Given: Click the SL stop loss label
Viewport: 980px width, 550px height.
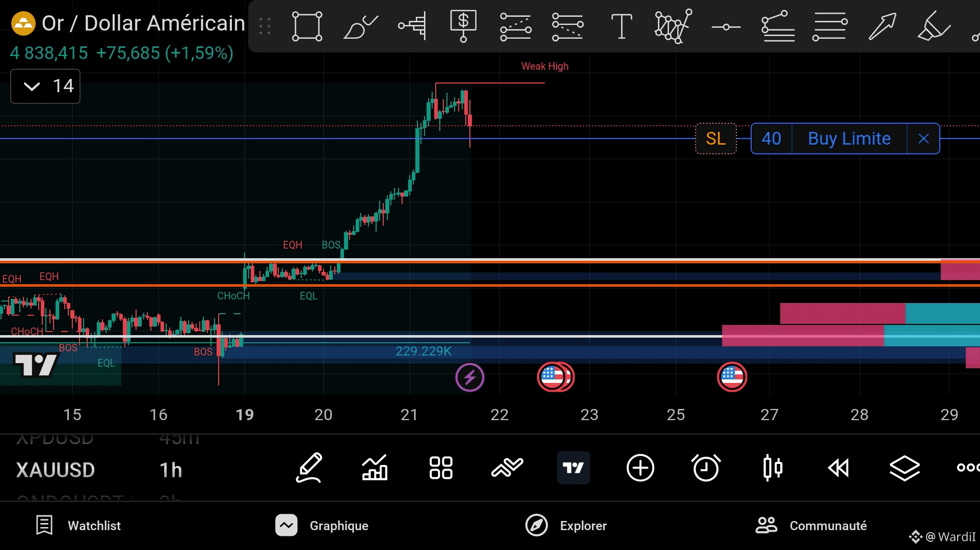Looking at the screenshot, I should (716, 139).
